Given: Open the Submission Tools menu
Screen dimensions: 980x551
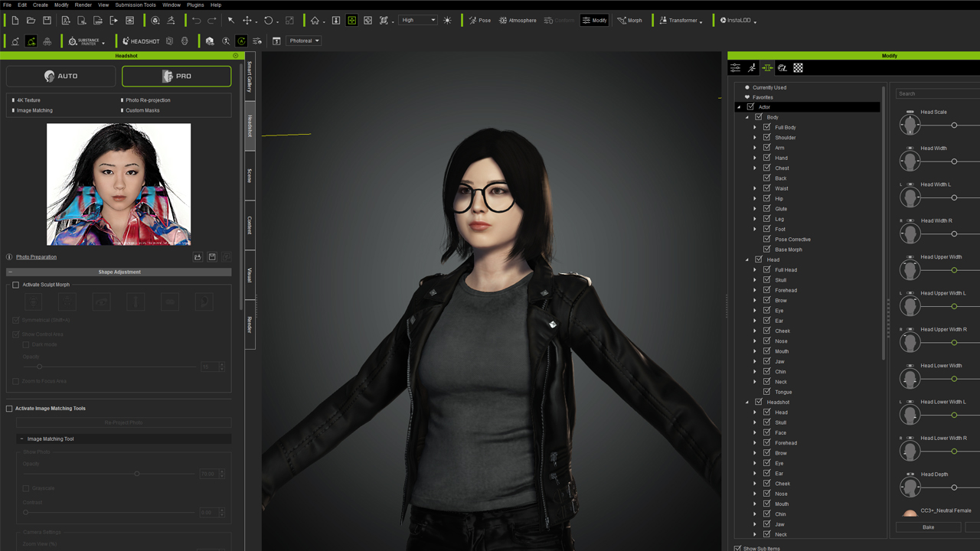Looking at the screenshot, I should (x=136, y=5).
